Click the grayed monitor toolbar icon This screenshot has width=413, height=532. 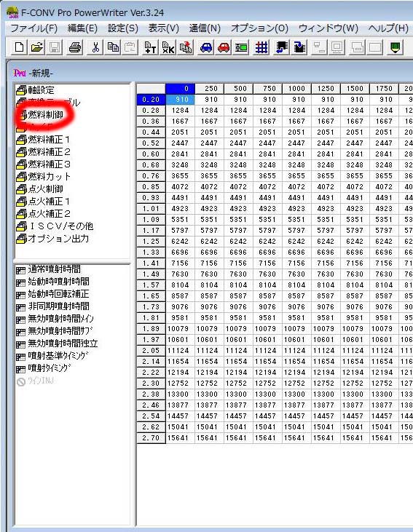click(337, 47)
